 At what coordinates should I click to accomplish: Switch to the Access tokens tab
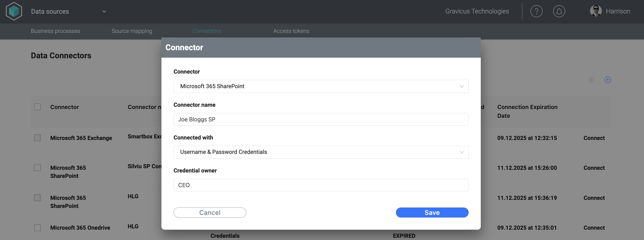(x=291, y=31)
